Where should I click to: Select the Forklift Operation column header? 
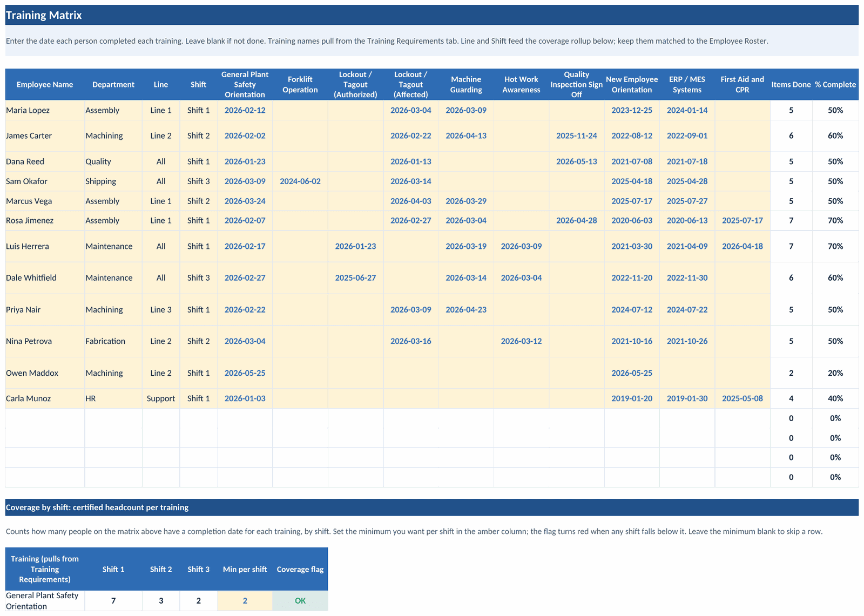[x=300, y=85]
